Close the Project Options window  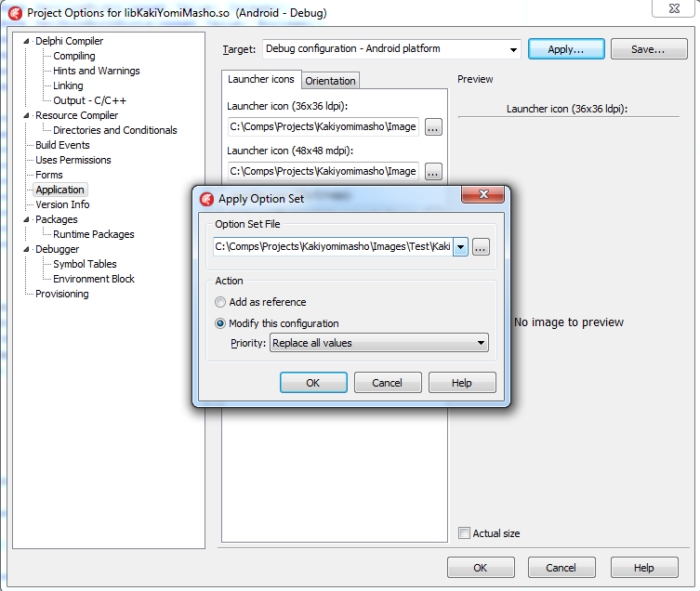[x=674, y=8]
